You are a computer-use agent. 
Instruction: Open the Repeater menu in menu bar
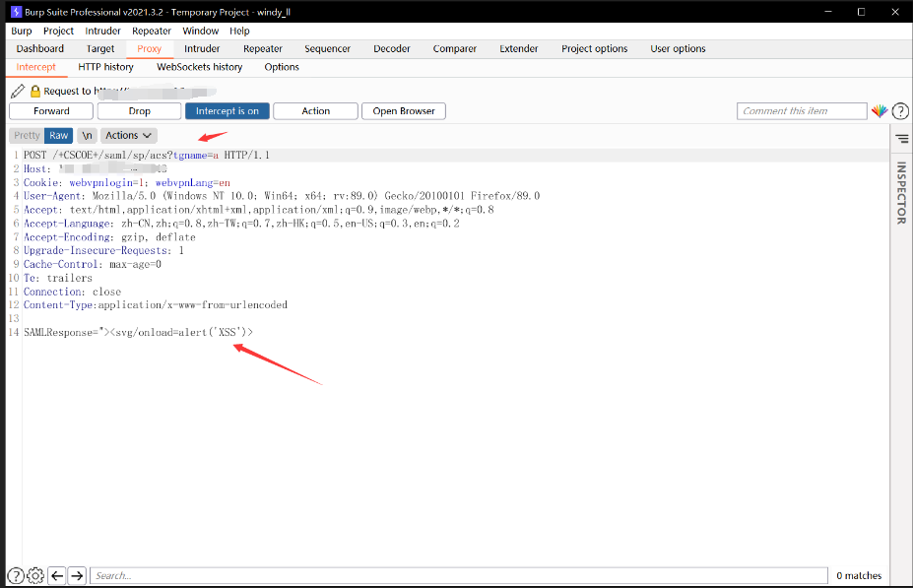pos(152,31)
